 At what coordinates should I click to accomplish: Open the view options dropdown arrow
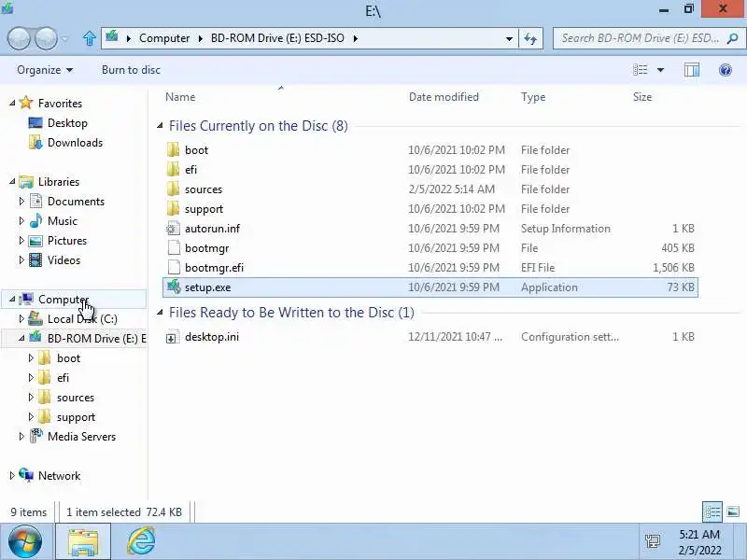pos(660,70)
